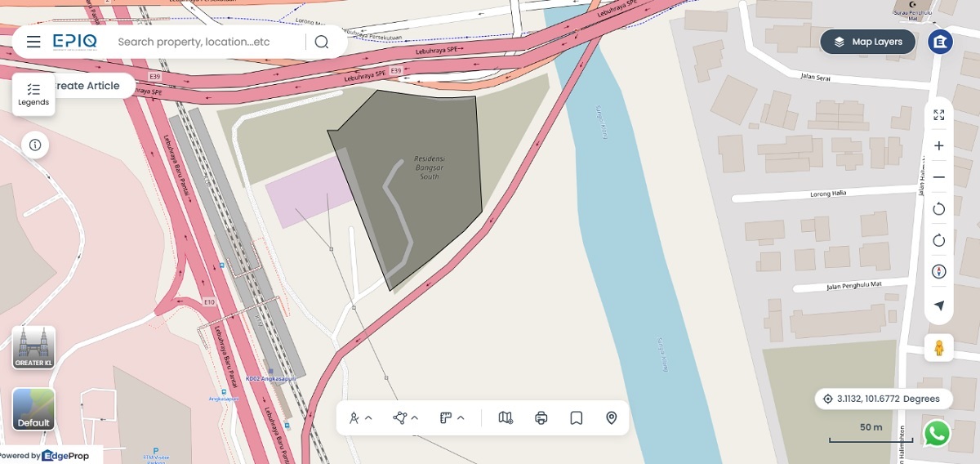Expand the compass drawing tool options
The image size is (980, 464).
361,418
